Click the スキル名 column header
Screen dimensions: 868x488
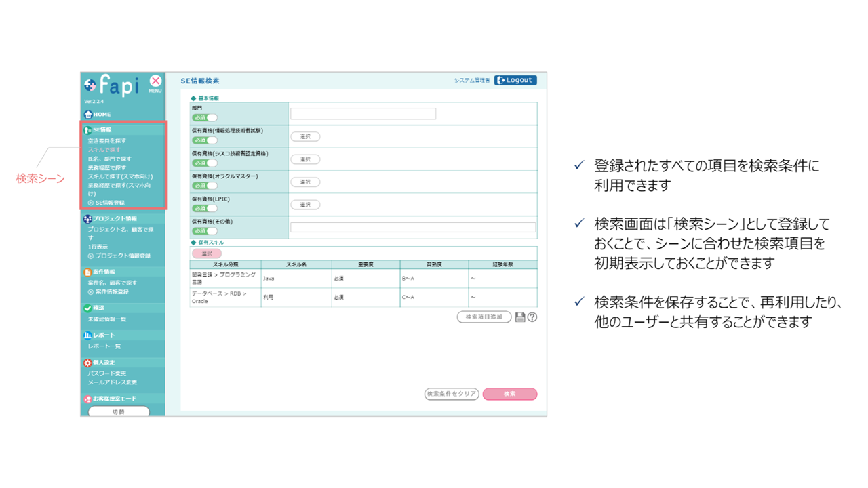click(x=296, y=264)
